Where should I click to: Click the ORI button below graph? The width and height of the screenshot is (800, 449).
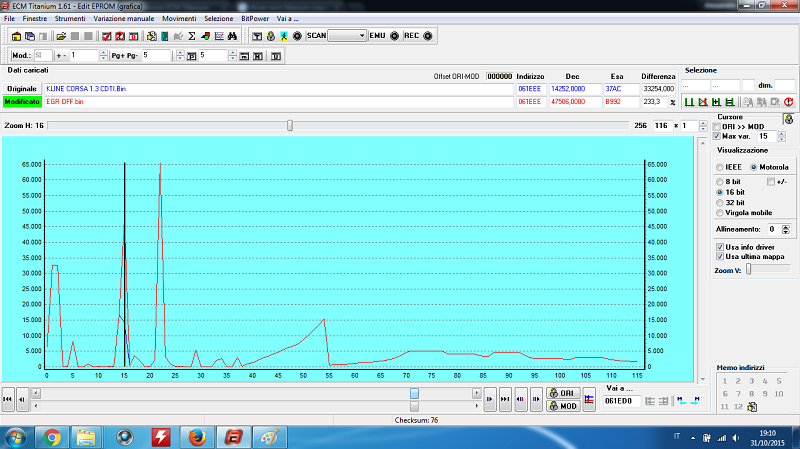click(x=561, y=393)
